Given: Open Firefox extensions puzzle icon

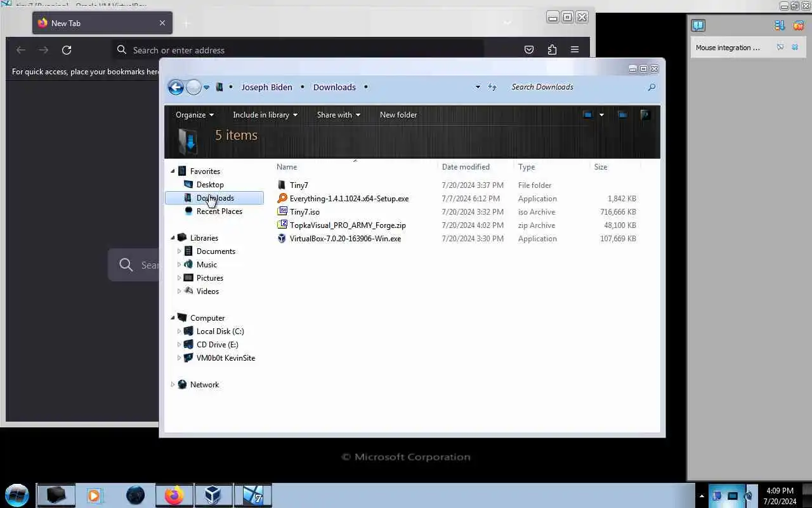Looking at the screenshot, I should tap(552, 50).
